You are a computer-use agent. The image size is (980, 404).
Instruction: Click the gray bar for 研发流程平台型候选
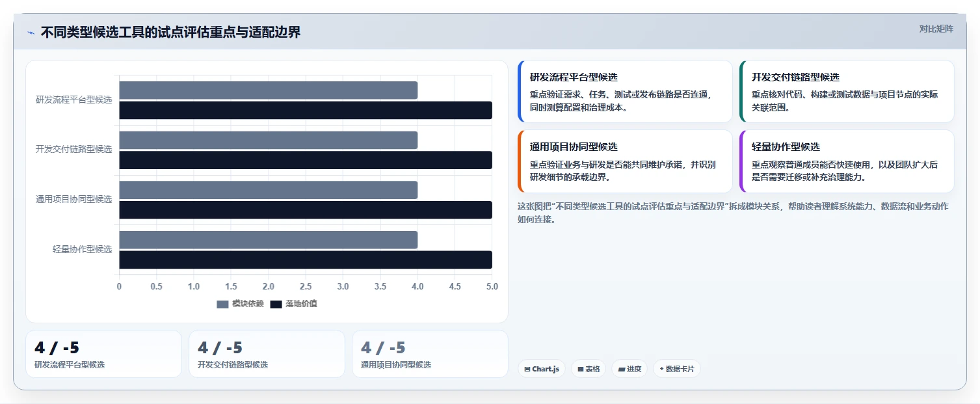point(268,90)
